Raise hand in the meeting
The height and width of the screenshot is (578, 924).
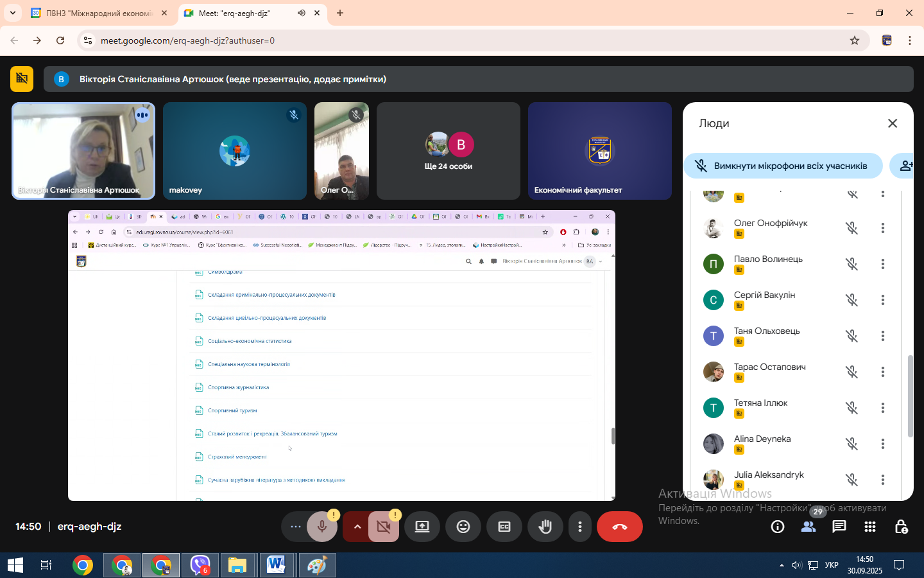pyautogui.click(x=545, y=527)
